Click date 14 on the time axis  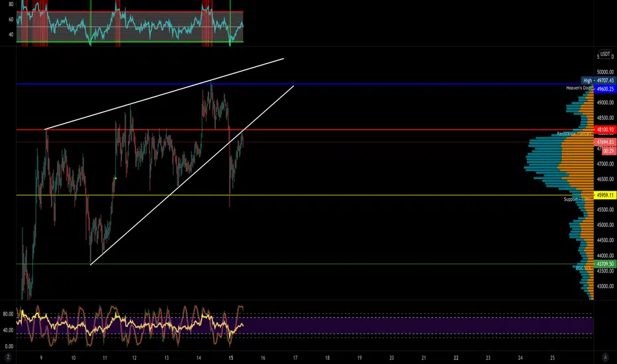coord(199,357)
